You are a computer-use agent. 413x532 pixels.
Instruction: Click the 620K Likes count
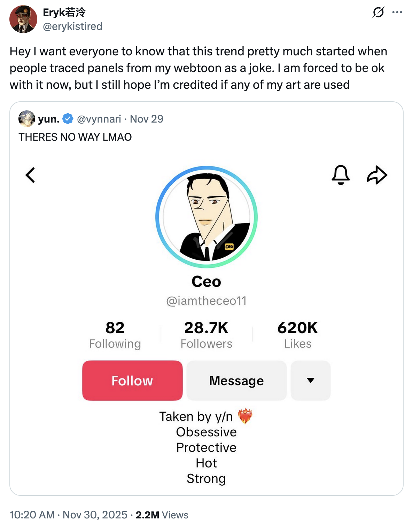coord(297,335)
